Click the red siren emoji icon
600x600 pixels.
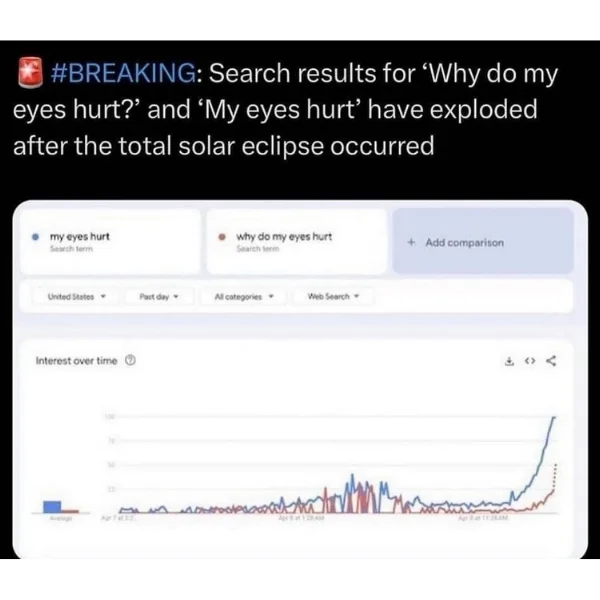tap(29, 72)
